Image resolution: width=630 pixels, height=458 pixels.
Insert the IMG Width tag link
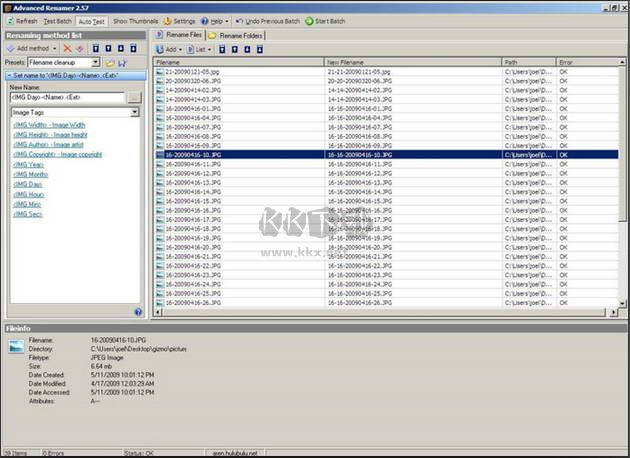[x=48, y=125]
